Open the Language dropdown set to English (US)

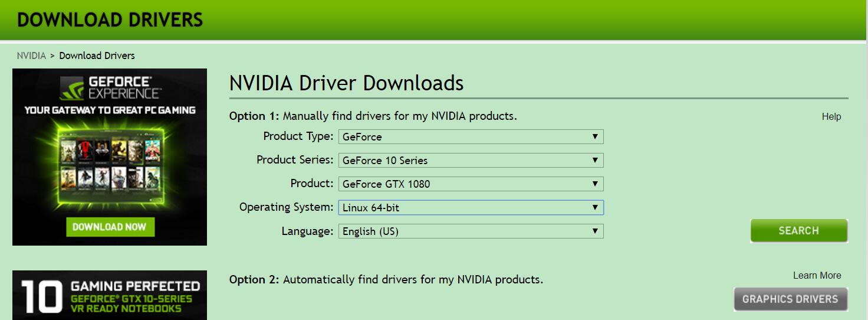[471, 231]
